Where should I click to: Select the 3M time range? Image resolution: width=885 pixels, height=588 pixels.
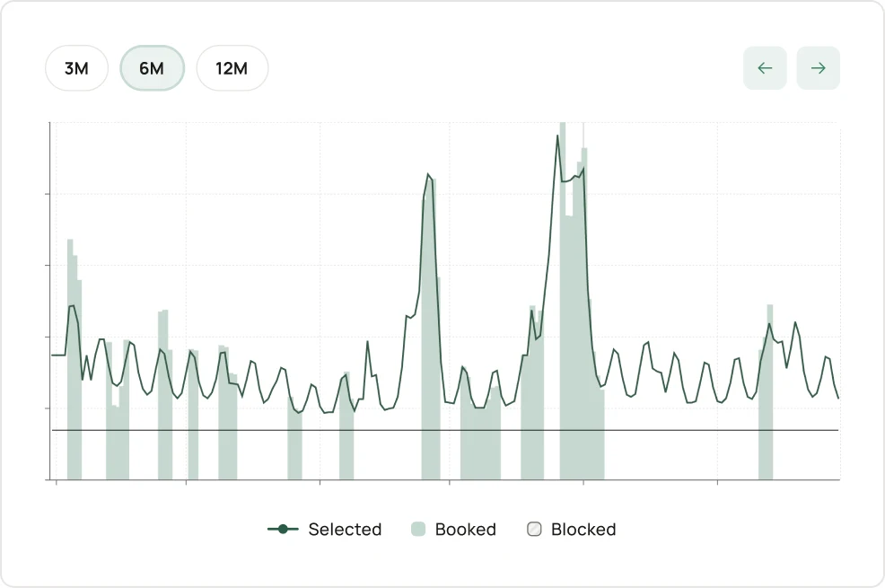coord(76,68)
